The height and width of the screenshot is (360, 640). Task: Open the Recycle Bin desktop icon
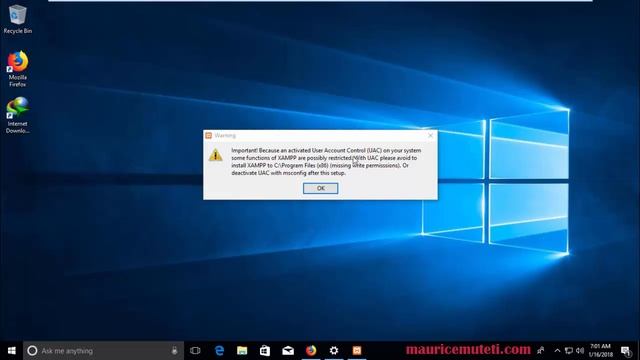click(18, 19)
